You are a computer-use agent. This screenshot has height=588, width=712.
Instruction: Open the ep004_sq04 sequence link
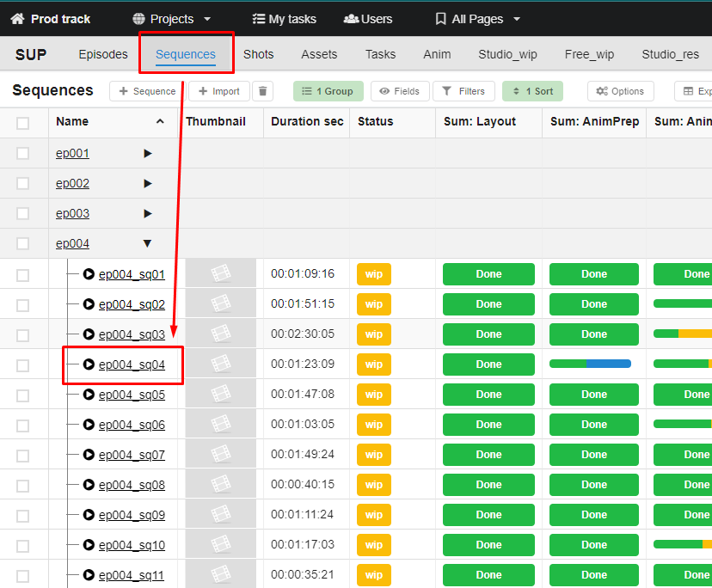[x=132, y=364]
